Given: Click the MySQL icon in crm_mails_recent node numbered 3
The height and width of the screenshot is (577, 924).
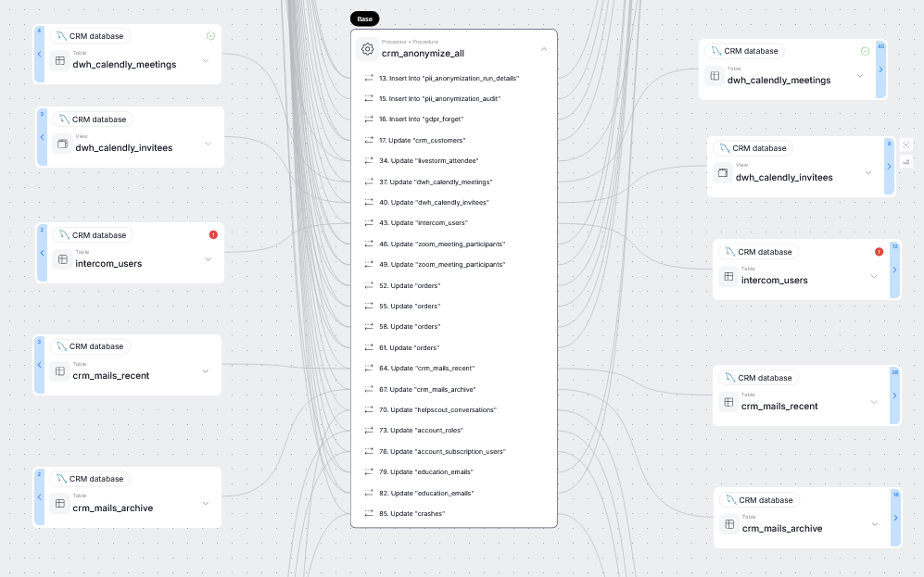Looking at the screenshot, I should [62, 346].
